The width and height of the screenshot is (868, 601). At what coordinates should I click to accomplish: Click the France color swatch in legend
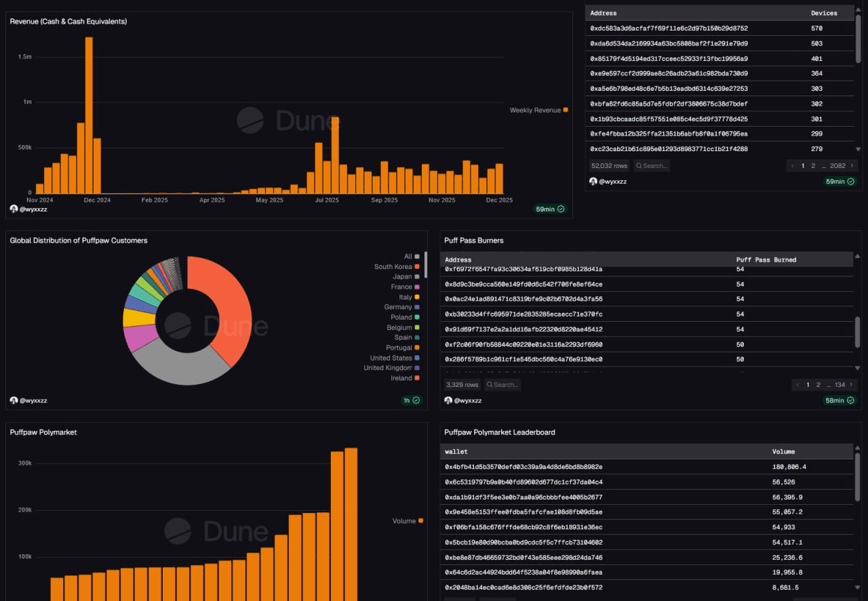417,287
